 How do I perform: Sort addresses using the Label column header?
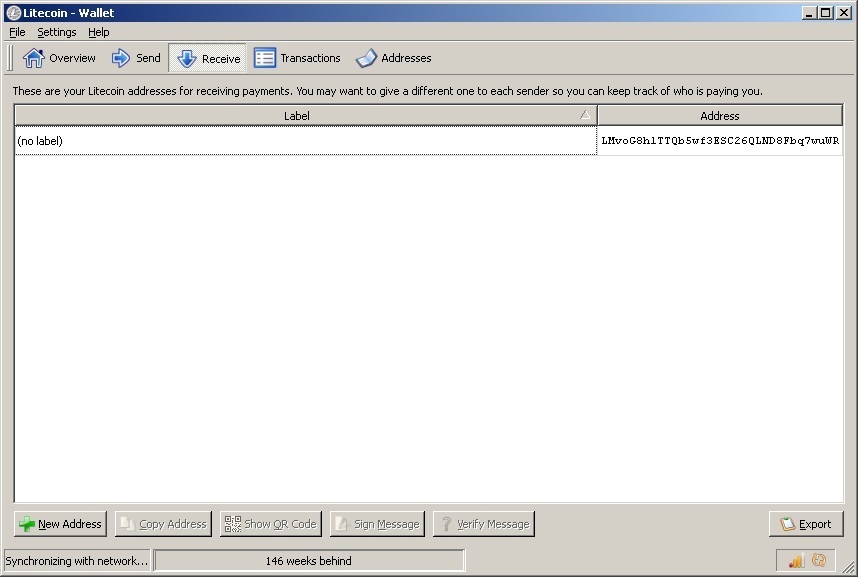[x=297, y=115]
